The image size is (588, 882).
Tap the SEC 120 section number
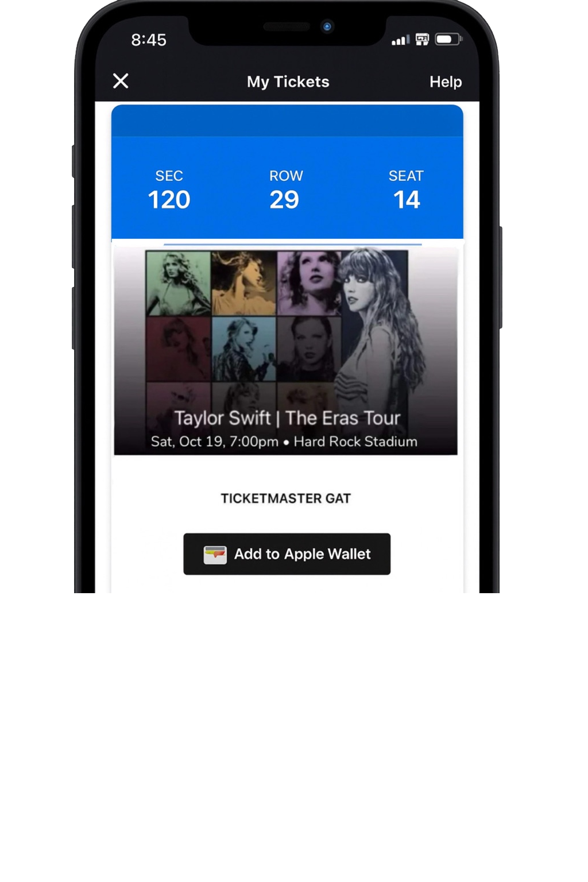[169, 200]
